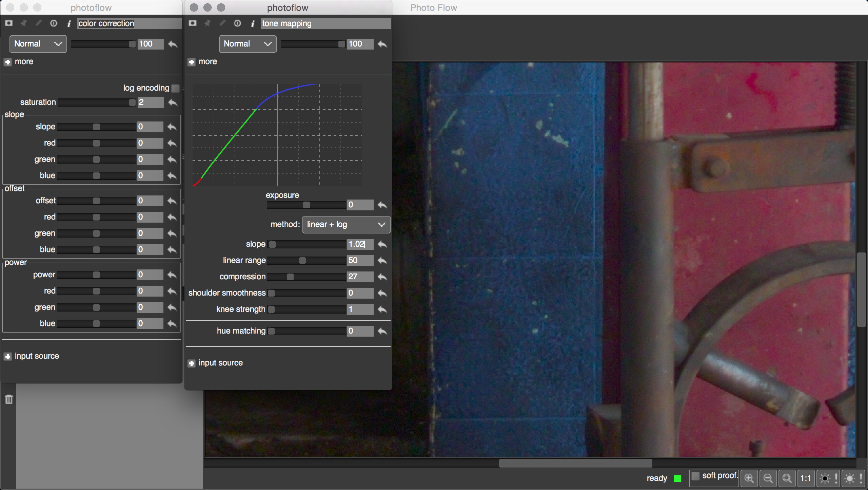Click the mask icon in tone mapping header

point(193,23)
